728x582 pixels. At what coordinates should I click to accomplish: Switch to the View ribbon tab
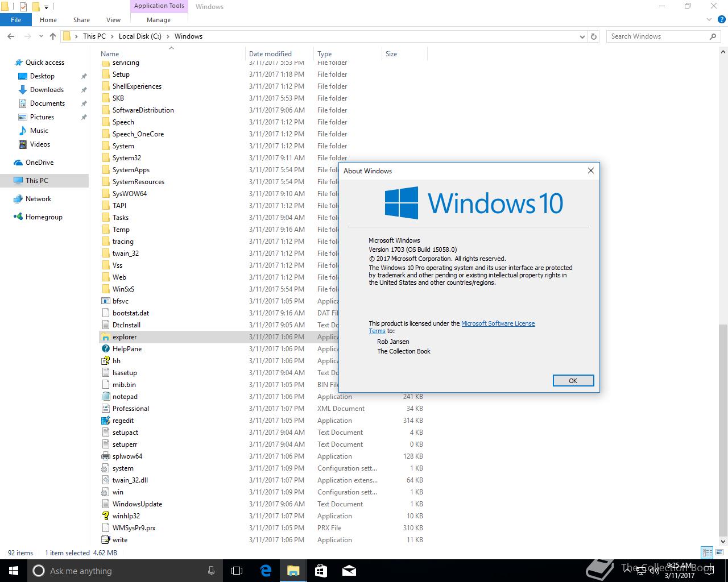tap(113, 20)
